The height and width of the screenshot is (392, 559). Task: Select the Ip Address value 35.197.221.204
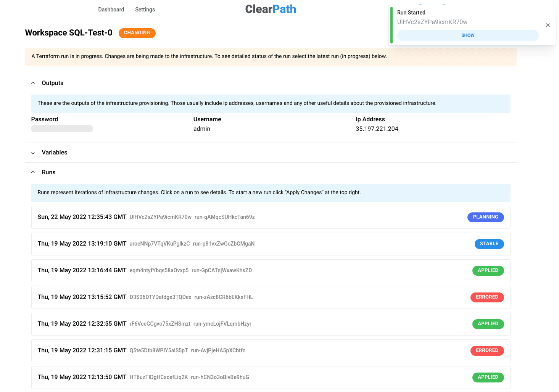[377, 129]
